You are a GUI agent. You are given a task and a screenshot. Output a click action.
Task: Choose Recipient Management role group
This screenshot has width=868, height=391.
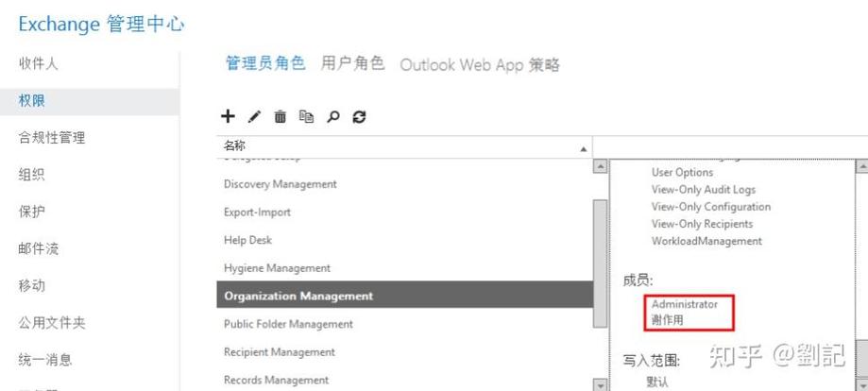coord(279,352)
